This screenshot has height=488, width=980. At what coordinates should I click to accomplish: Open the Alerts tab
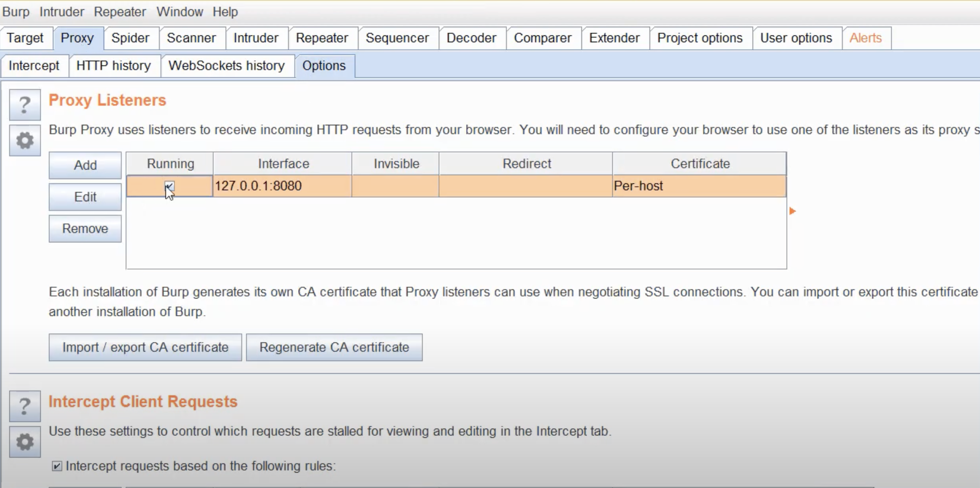865,38
